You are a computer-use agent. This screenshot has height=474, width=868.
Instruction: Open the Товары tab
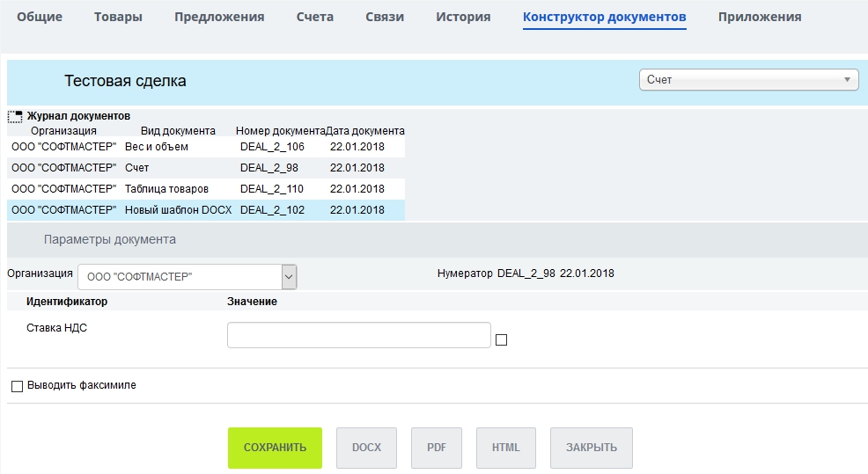(x=118, y=17)
